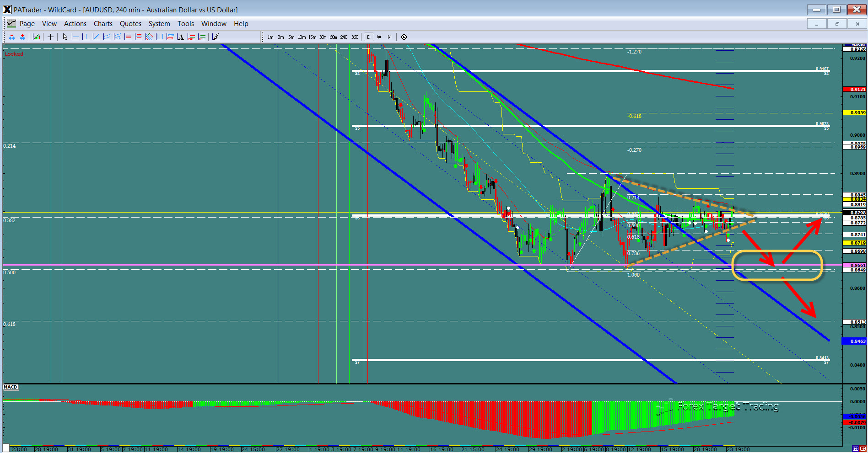Viewport: 868px width, 453px height.
Task: Open the System menu
Action: pos(159,24)
